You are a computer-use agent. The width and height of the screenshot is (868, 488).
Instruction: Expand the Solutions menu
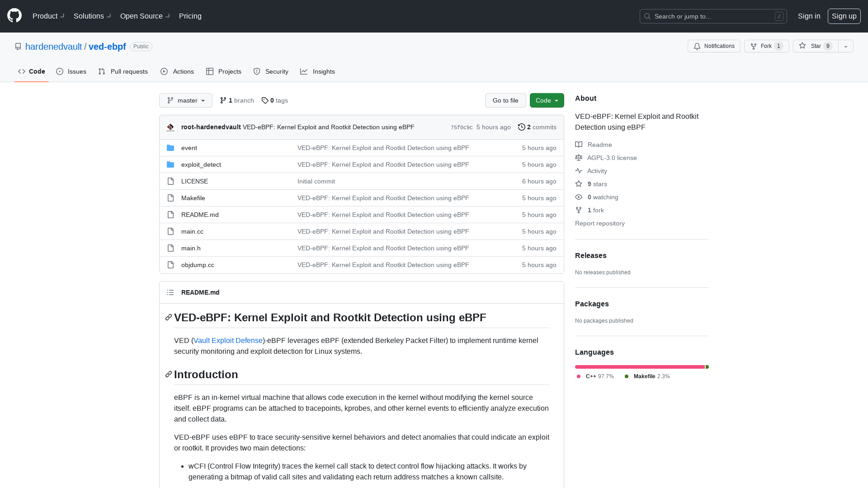(92, 16)
